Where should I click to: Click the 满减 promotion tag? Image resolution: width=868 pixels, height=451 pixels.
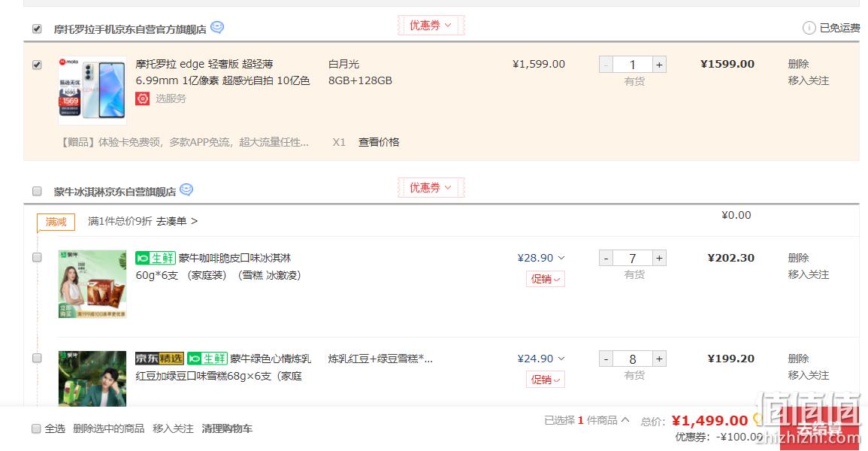[x=56, y=222]
